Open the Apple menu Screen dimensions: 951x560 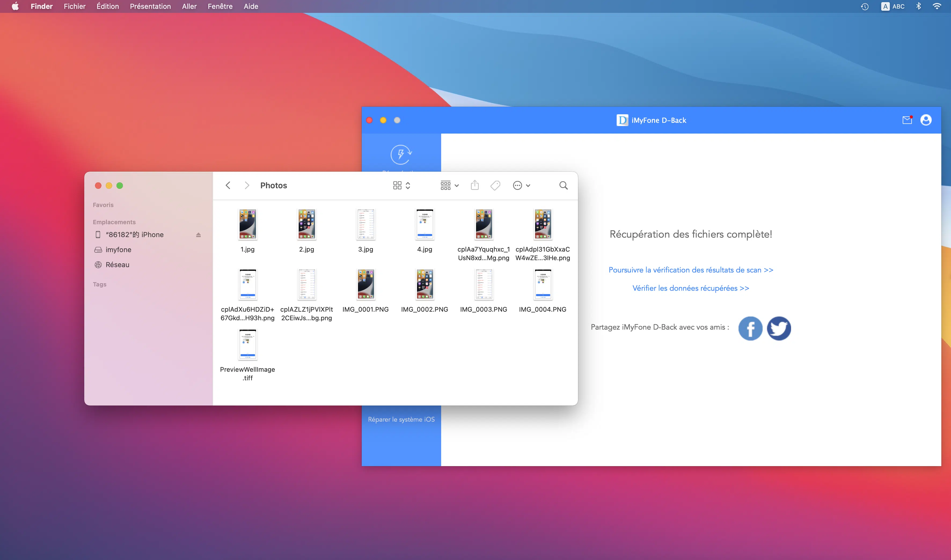click(x=15, y=6)
